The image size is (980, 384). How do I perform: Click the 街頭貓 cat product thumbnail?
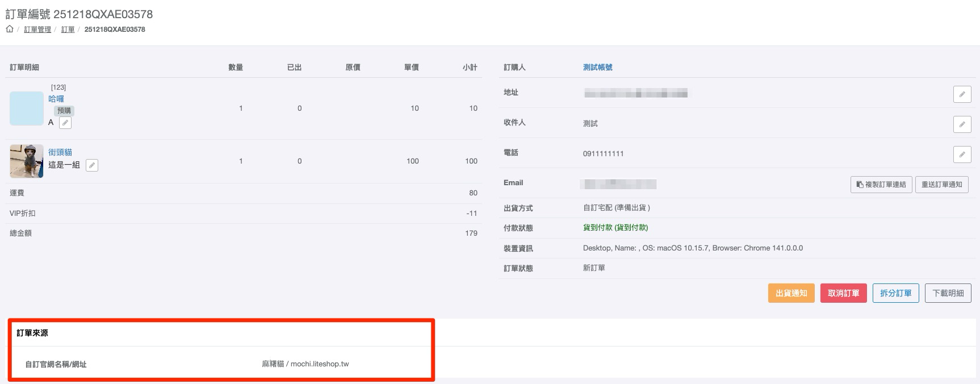tap(27, 161)
